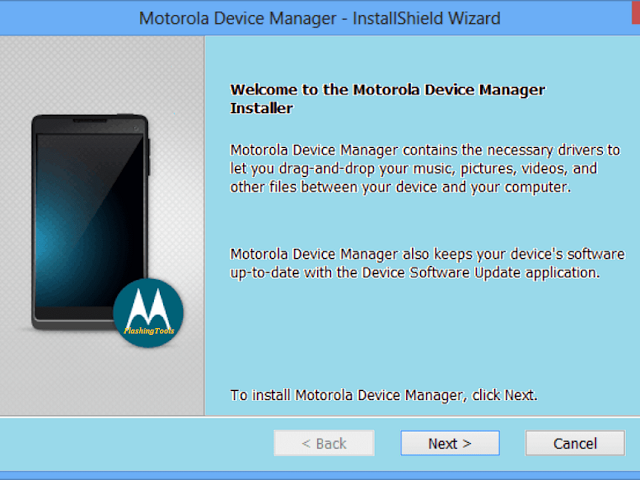The width and height of the screenshot is (640, 480).
Task: Click the paragraph about drag-and-drop drivers
Action: point(425,169)
